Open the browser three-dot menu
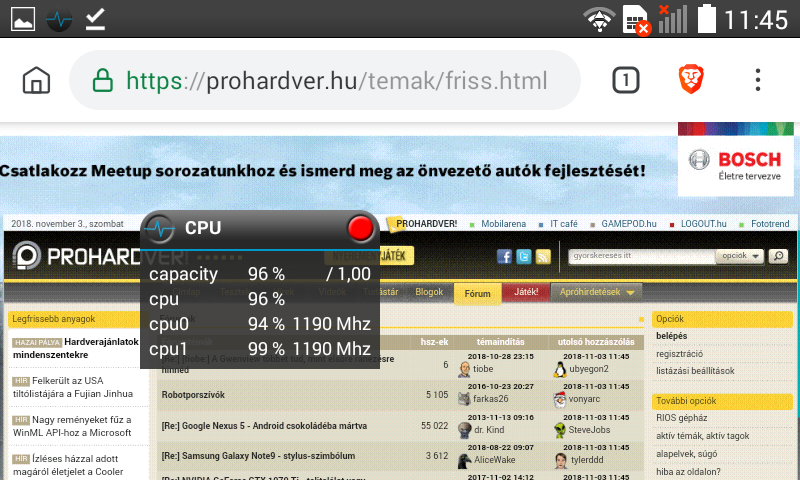 point(758,80)
